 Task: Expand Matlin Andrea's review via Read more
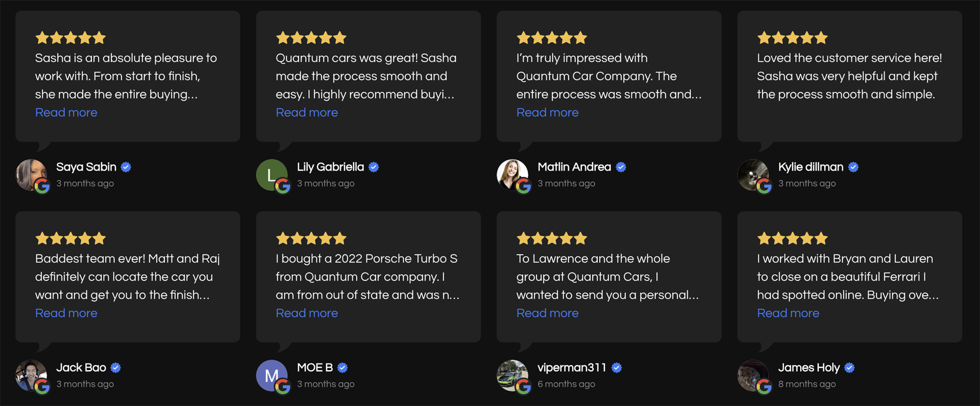point(547,113)
